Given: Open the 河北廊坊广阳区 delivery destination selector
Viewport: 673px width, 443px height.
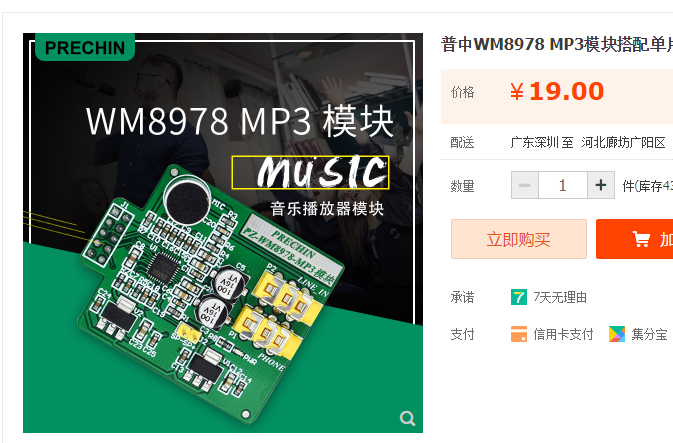Looking at the screenshot, I should [623, 142].
